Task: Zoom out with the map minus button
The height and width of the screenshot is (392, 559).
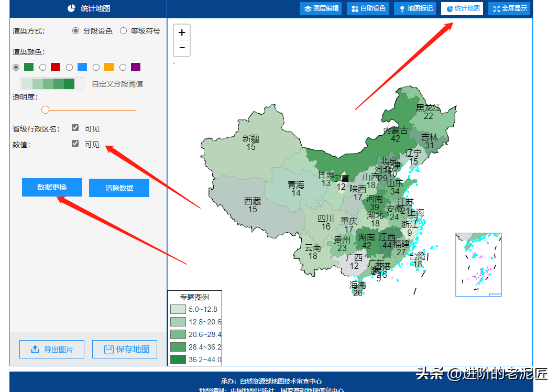Action: (x=182, y=48)
